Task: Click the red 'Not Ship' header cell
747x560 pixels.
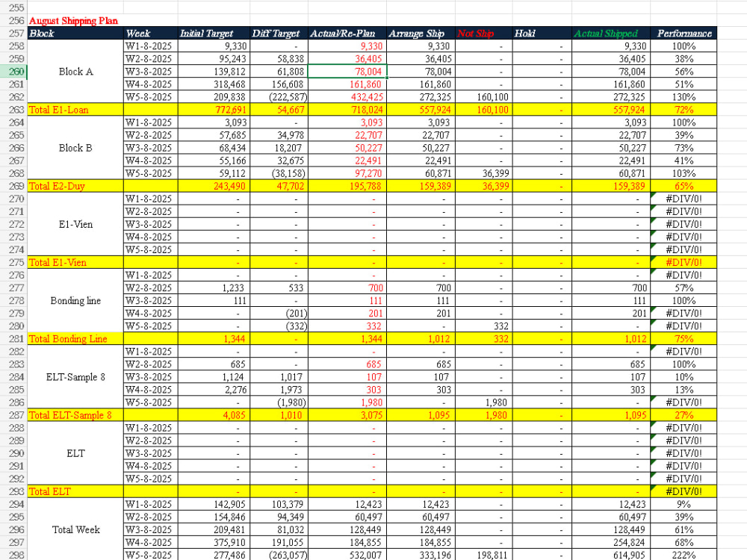Action: pyautogui.click(x=483, y=34)
